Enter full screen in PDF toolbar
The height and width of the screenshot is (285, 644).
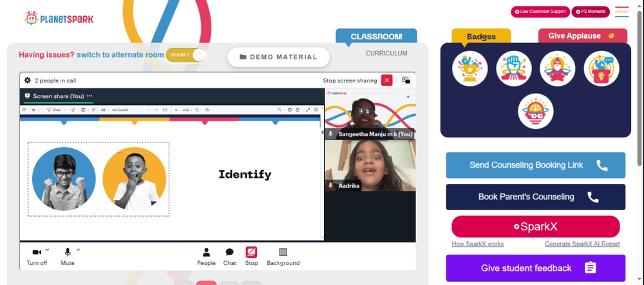click(308, 110)
